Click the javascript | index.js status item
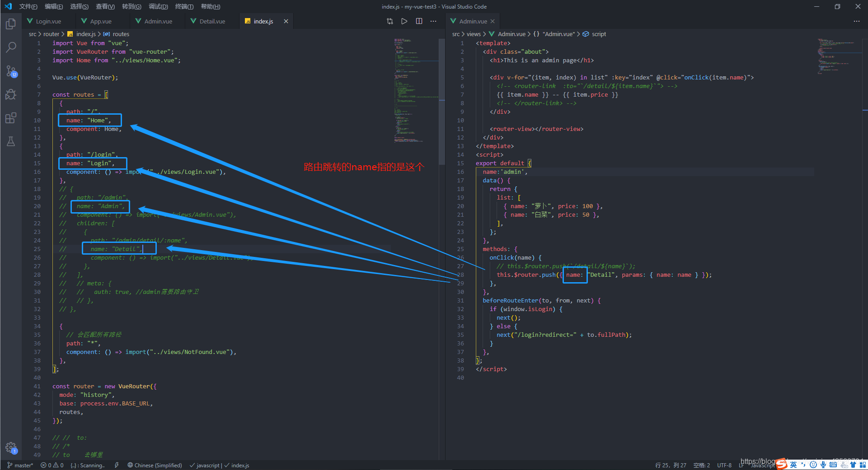 point(220,465)
